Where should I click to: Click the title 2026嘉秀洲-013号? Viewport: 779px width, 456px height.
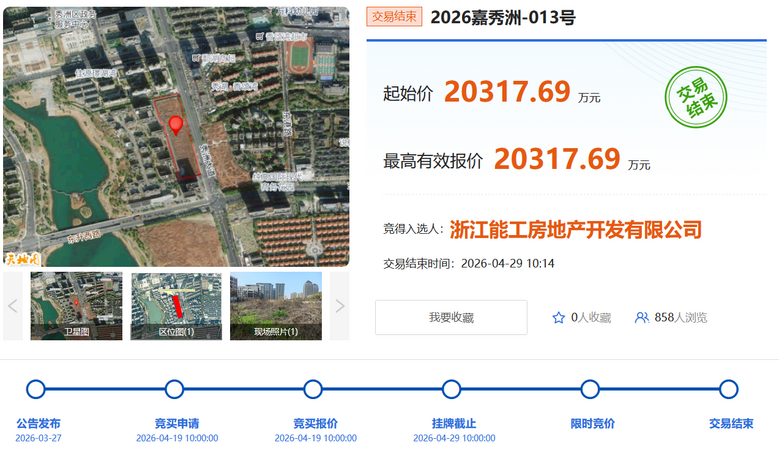[x=503, y=17]
